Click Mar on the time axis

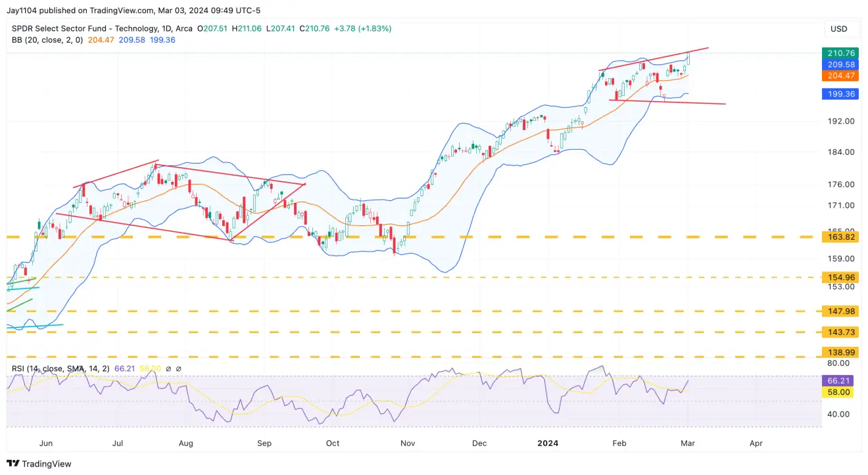[x=688, y=443]
